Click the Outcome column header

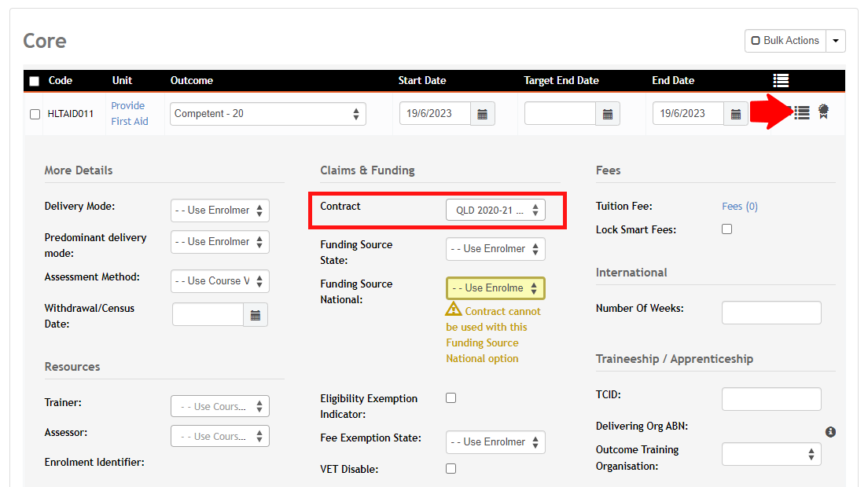pyautogui.click(x=192, y=81)
